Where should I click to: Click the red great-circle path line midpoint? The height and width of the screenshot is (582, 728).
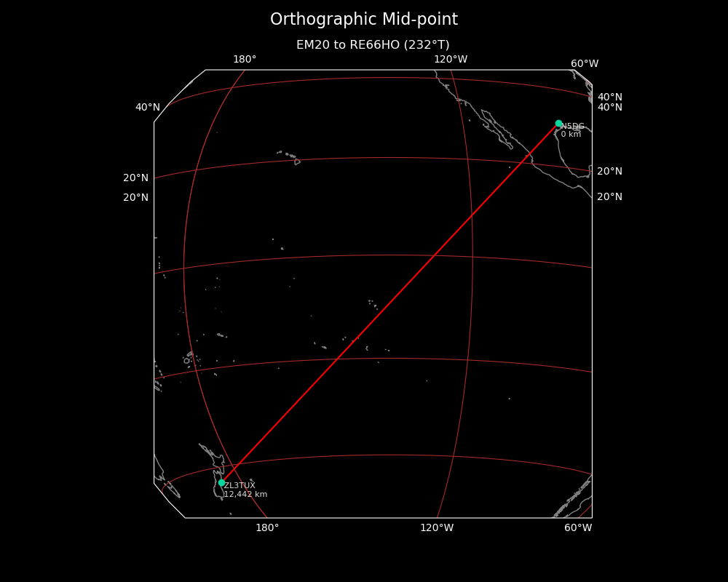click(390, 303)
